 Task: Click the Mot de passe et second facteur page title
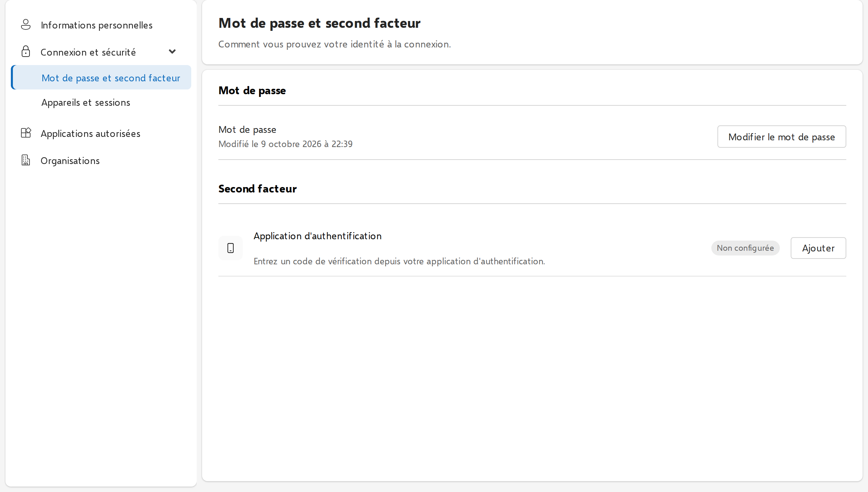tap(319, 23)
